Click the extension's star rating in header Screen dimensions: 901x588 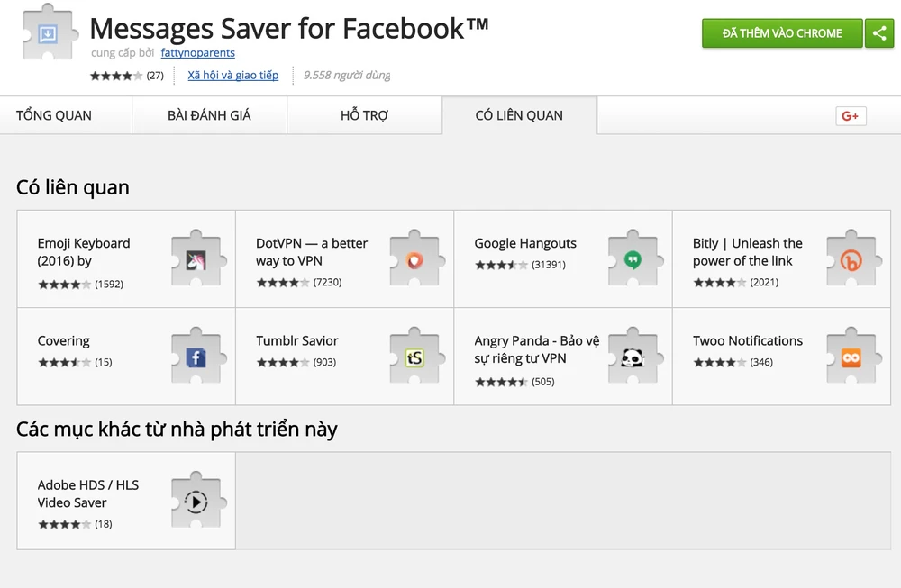click(x=116, y=76)
